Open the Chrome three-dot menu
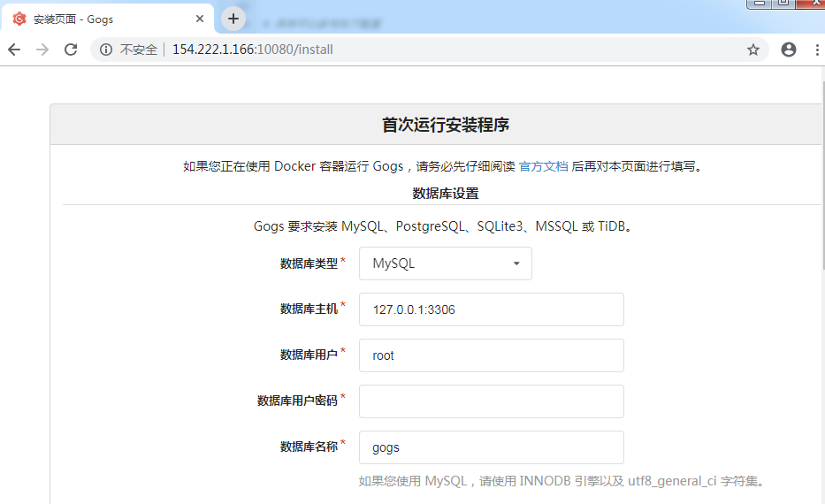Image resolution: width=825 pixels, height=504 pixels. point(816,50)
